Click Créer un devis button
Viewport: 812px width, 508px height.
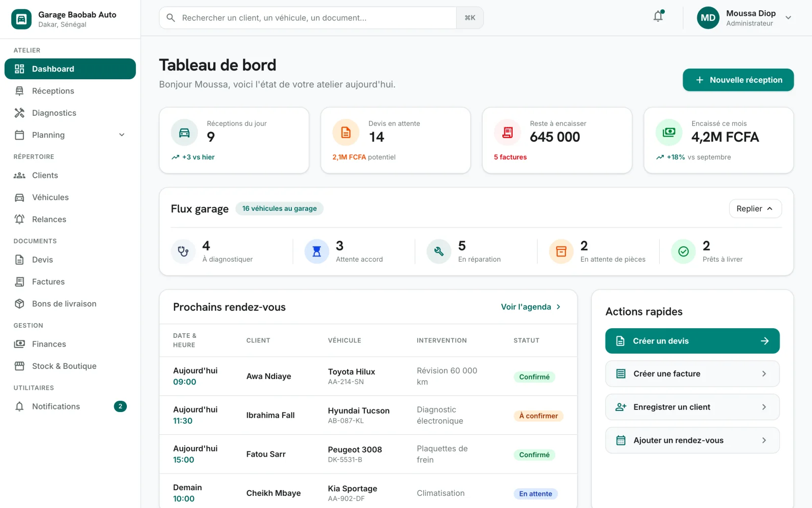tap(692, 341)
